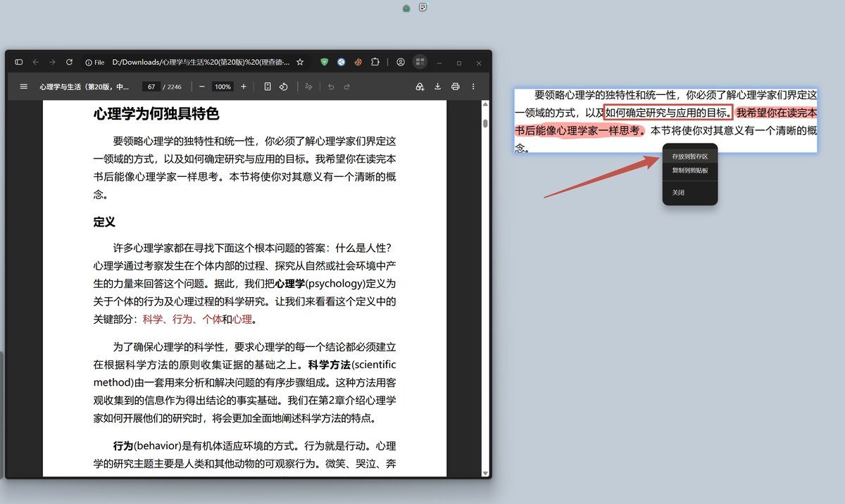
Task: Click the bold term 科学方法 in the PDF
Action: (329, 365)
